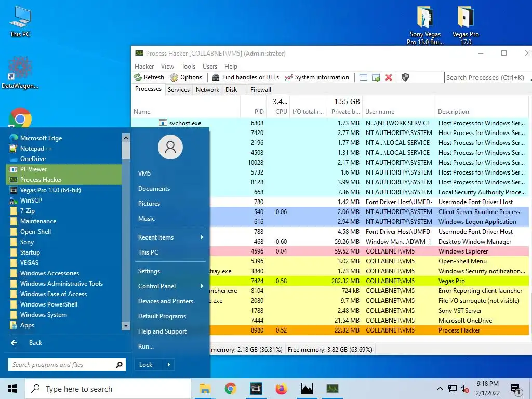This screenshot has width=532, height=399.
Task: Click the svchost.exe process icon
Action: click(x=163, y=123)
